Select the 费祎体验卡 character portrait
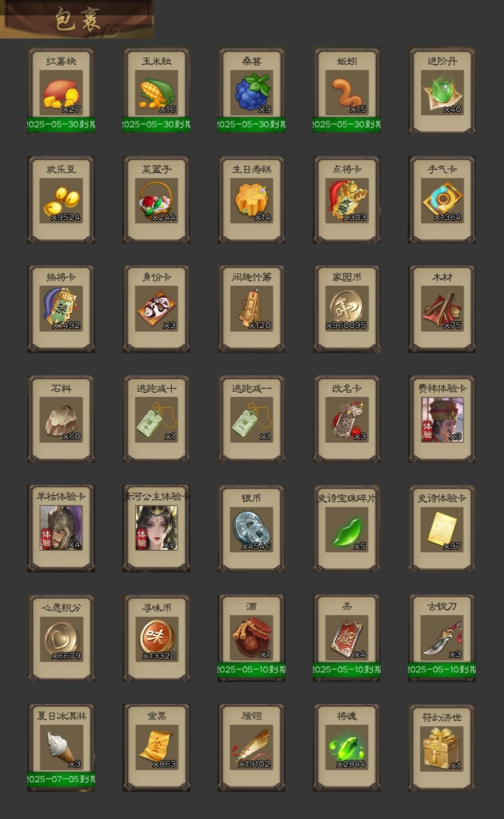The height and width of the screenshot is (819, 504). pyautogui.click(x=442, y=419)
